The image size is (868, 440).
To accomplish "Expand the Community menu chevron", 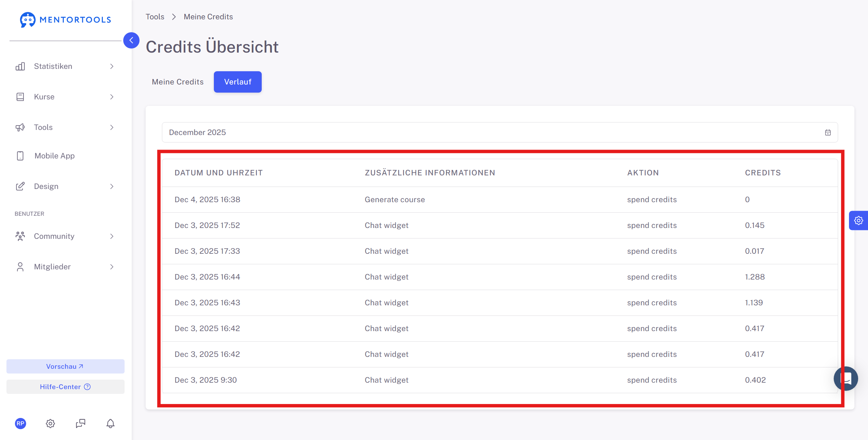I will [112, 236].
